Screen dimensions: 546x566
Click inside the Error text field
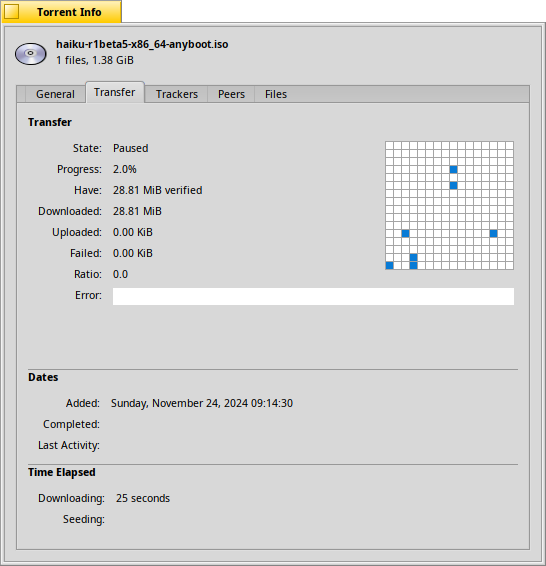click(x=313, y=296)
